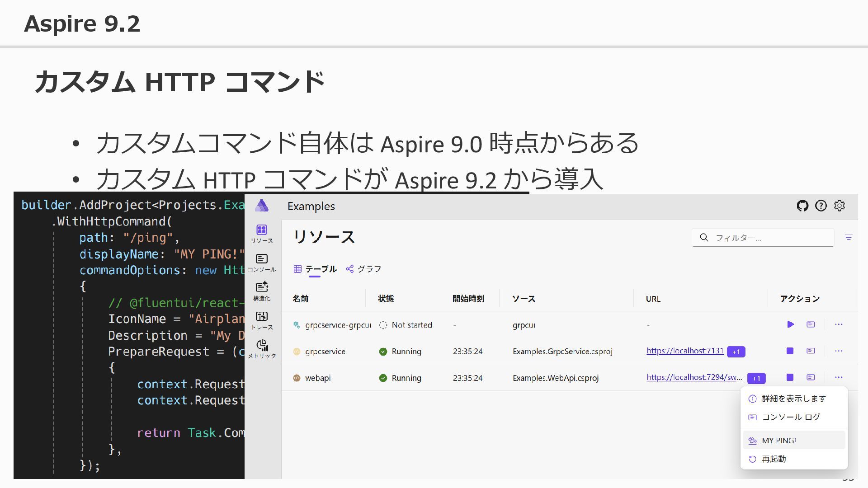Start the grpcservice-grpcui resource
The image size is (868, 488).
click(790, 324)
